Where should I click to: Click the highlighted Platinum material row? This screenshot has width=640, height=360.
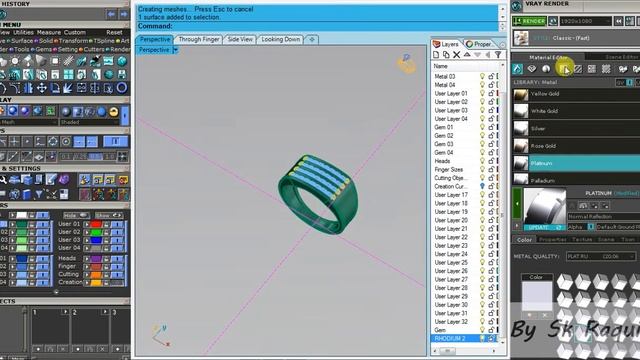pyautogui.click(x=576, y=163)
